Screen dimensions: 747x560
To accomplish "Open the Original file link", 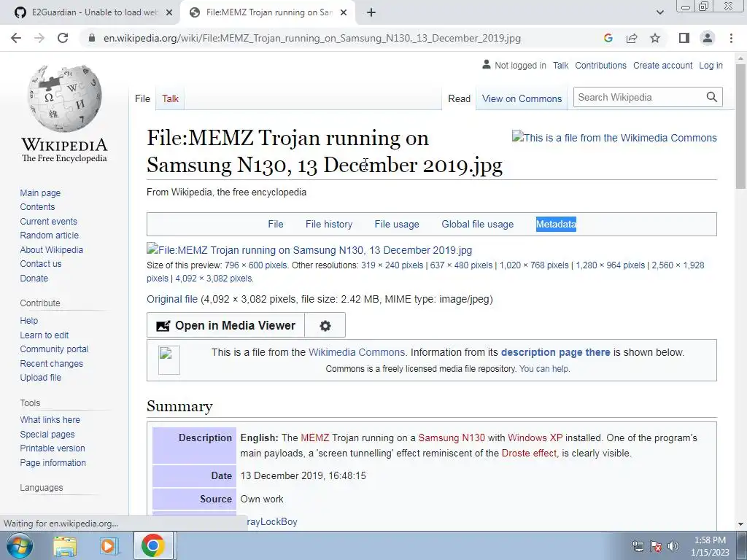I will click(x=172, y=299).
